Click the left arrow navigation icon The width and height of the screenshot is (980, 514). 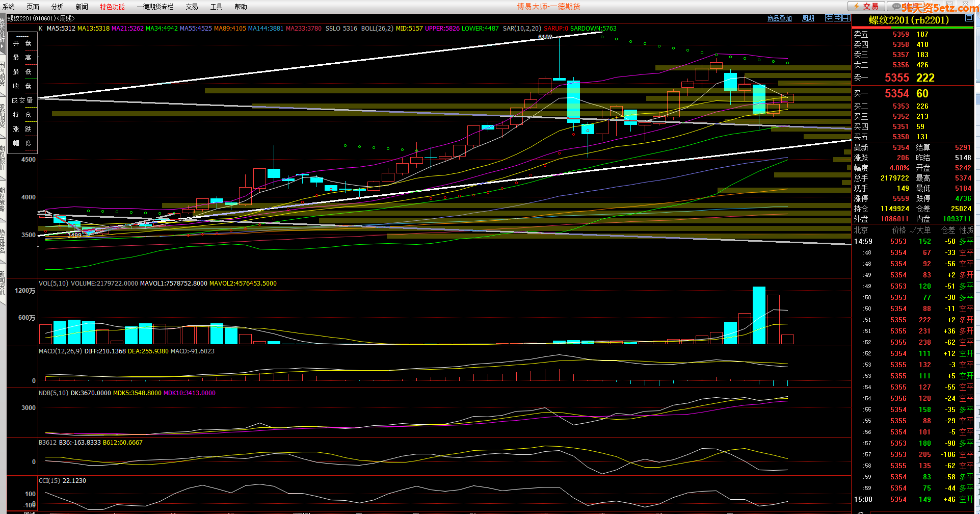tap(829, 18)
